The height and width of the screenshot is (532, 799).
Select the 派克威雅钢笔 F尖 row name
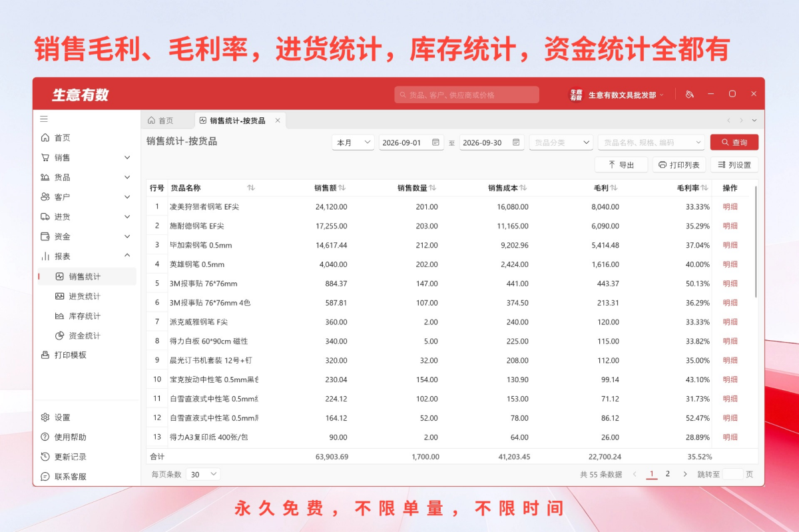click(x=198, y=322)
